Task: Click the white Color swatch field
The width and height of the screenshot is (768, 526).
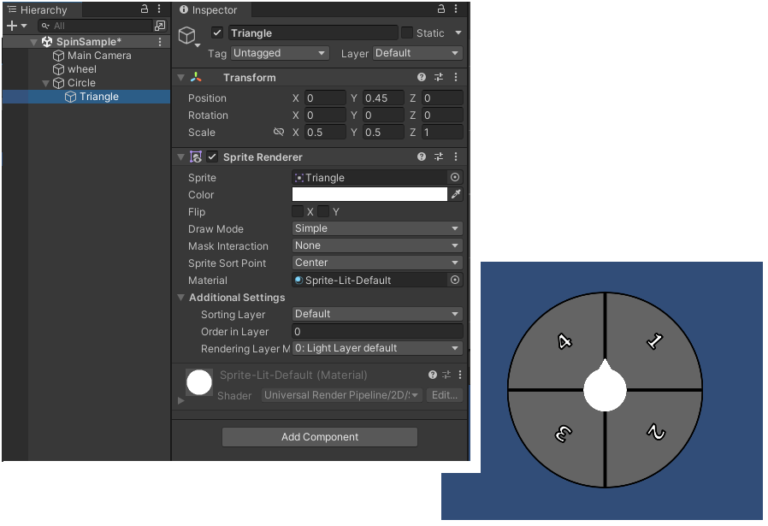Action: 369,195
